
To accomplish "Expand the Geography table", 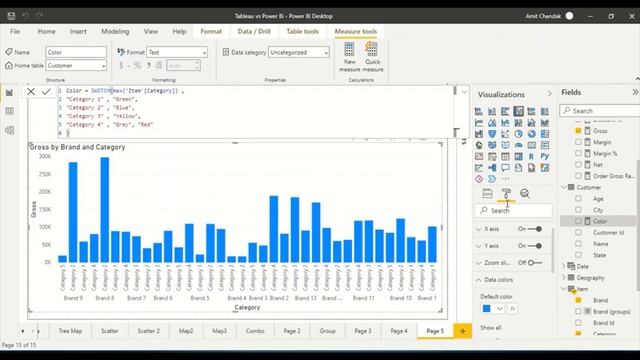I will click(564, 278).
